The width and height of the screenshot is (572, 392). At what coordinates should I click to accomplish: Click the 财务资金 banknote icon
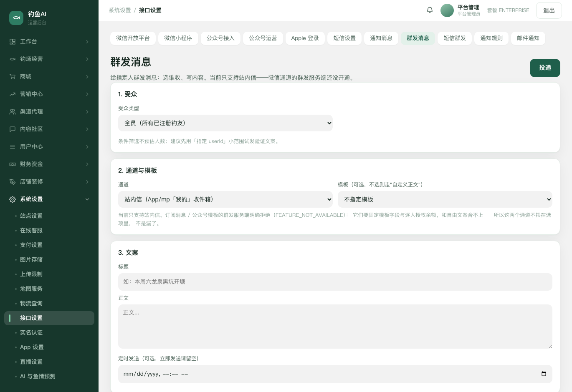13,164
